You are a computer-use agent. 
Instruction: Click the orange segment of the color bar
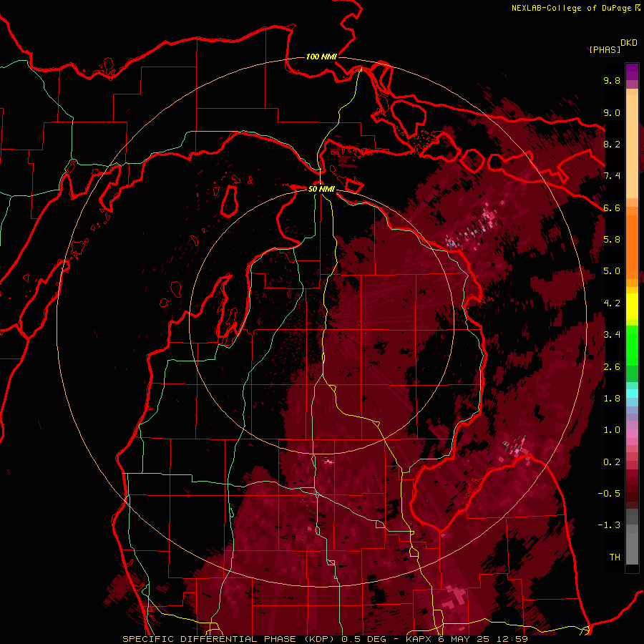click(x=632, y=246)
